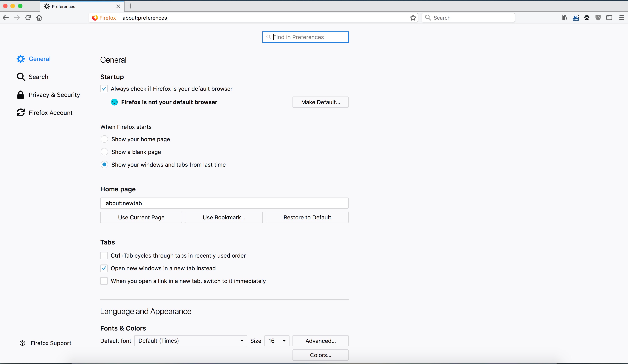
Task: Click the "Language and Appearance" heading
Action: 146,311
